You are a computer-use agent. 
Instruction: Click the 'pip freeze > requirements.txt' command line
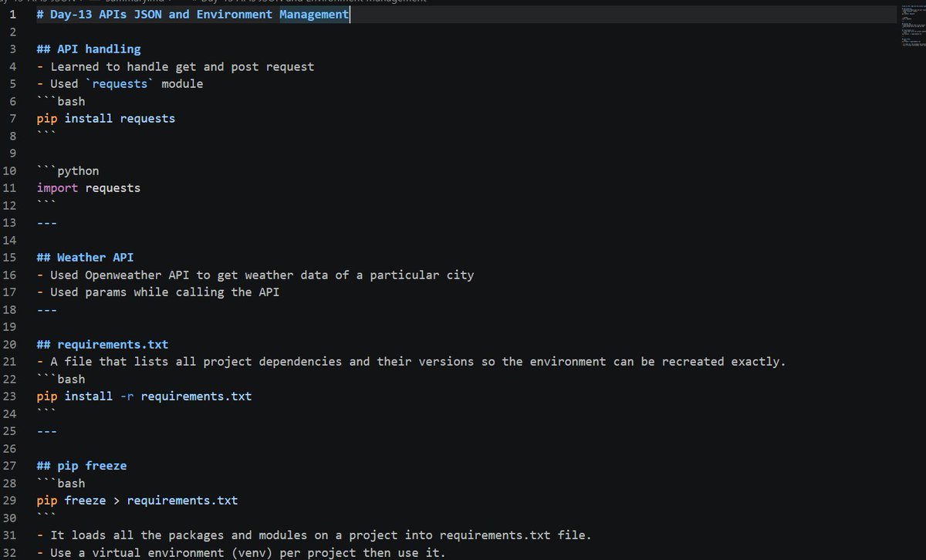pos(137,501)
